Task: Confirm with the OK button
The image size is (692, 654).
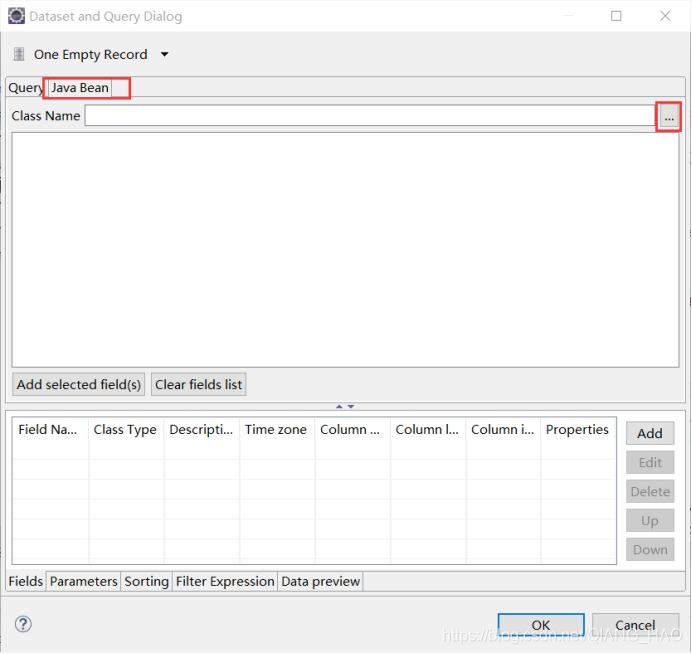Action: pyautogui.click(x=541, y=625)
